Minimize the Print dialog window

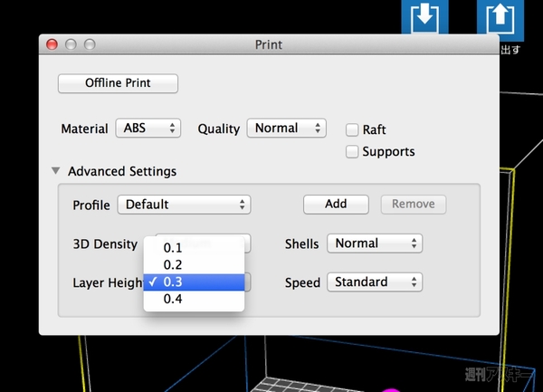coord(71,44)
